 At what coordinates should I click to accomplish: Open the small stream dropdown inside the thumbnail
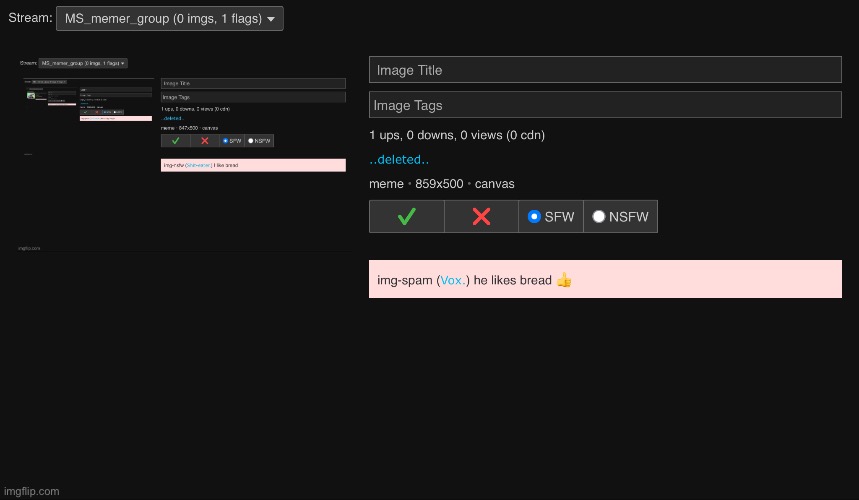click(82, 63)
